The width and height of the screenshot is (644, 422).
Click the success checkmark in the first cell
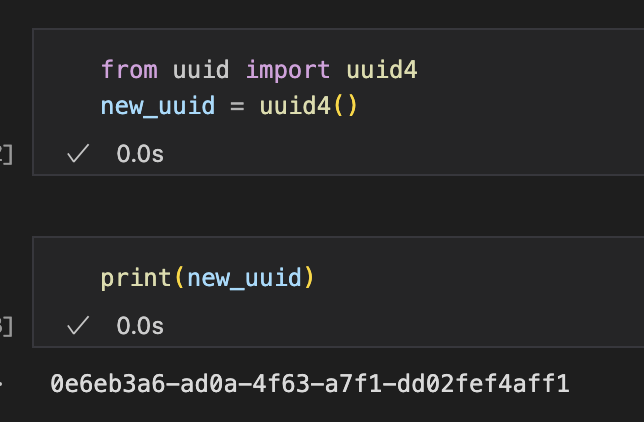click(78, 154)
